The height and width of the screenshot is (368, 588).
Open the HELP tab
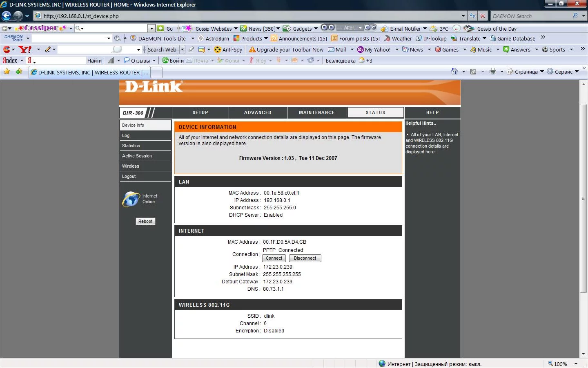click(432, 112)
